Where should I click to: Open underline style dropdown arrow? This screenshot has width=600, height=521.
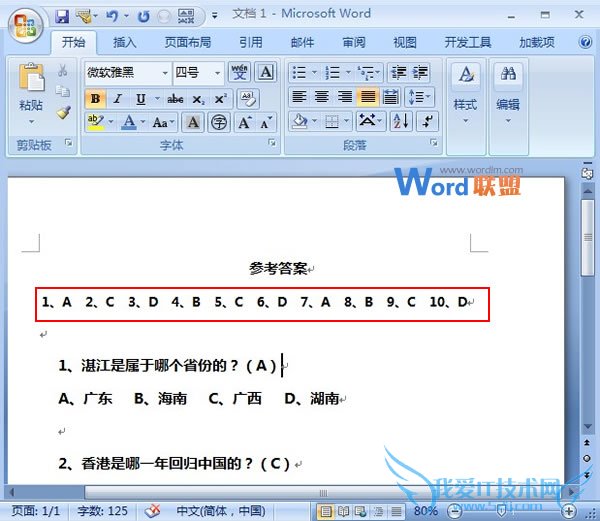click(x=157, y=99)
